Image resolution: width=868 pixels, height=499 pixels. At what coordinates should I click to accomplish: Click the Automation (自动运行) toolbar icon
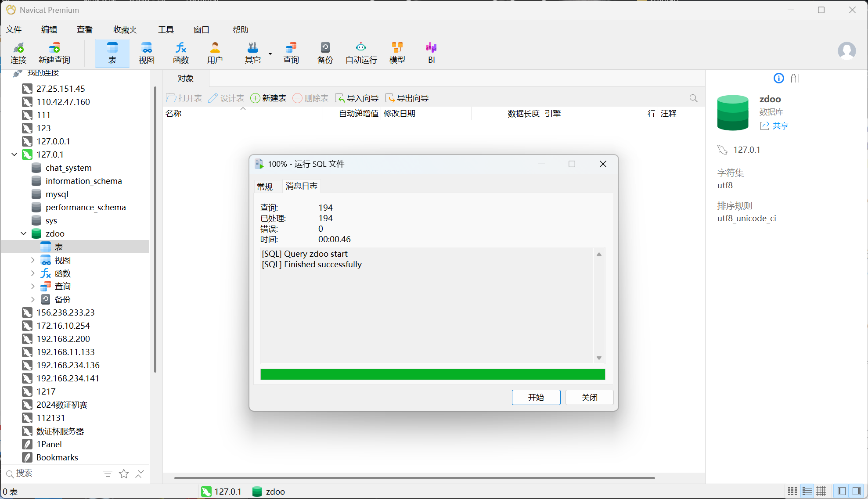coord(361,53)
